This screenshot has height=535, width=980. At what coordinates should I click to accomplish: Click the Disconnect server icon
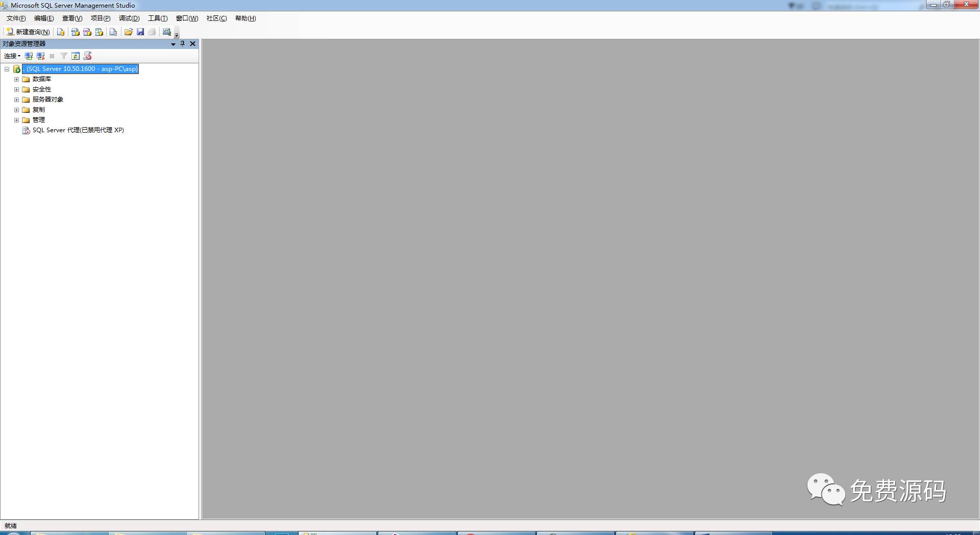(41, 56)
